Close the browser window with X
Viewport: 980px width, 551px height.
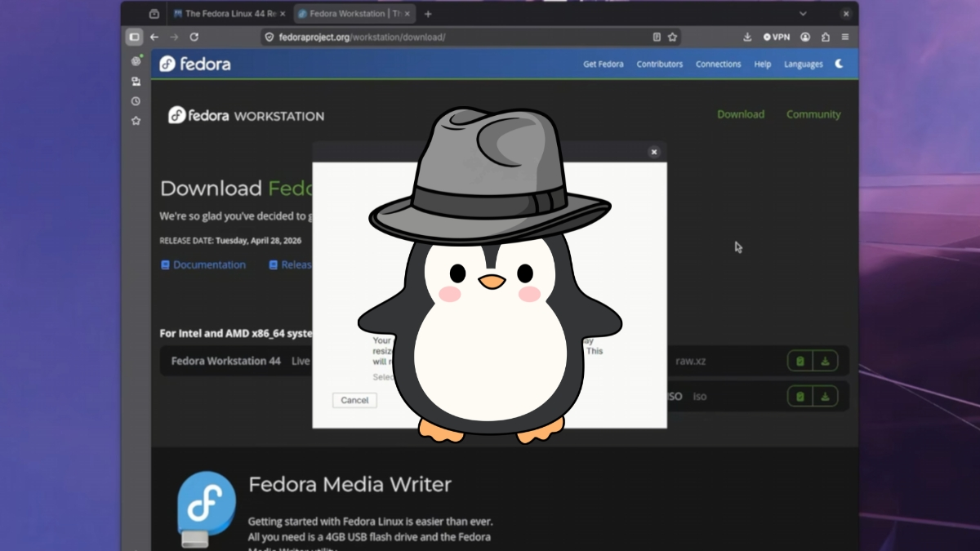click(846, 14)
